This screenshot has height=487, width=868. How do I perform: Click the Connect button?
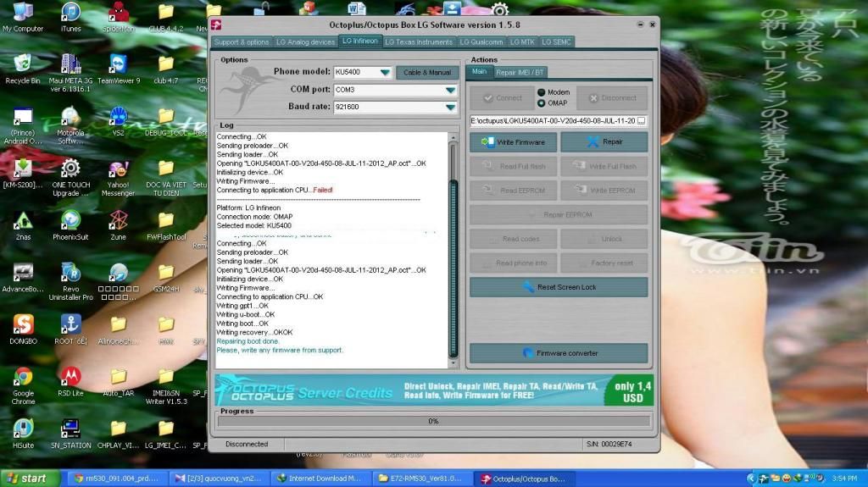coord(502,98)
